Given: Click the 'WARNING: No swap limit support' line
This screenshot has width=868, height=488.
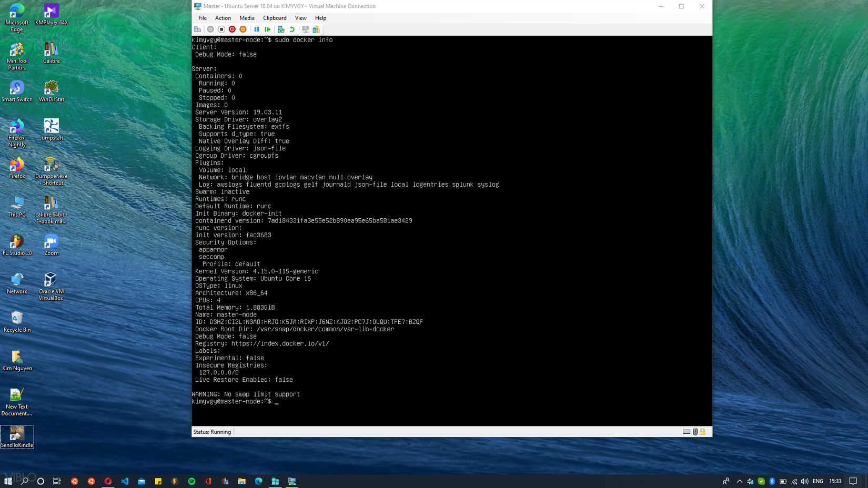Looking at the screenshot, I should [x=246, y=394].
